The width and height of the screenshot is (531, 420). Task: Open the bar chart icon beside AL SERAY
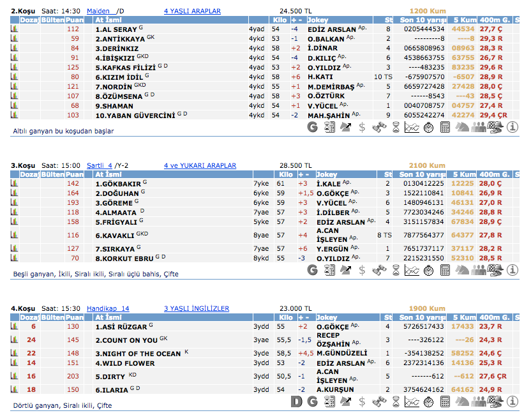click(15, 29)
